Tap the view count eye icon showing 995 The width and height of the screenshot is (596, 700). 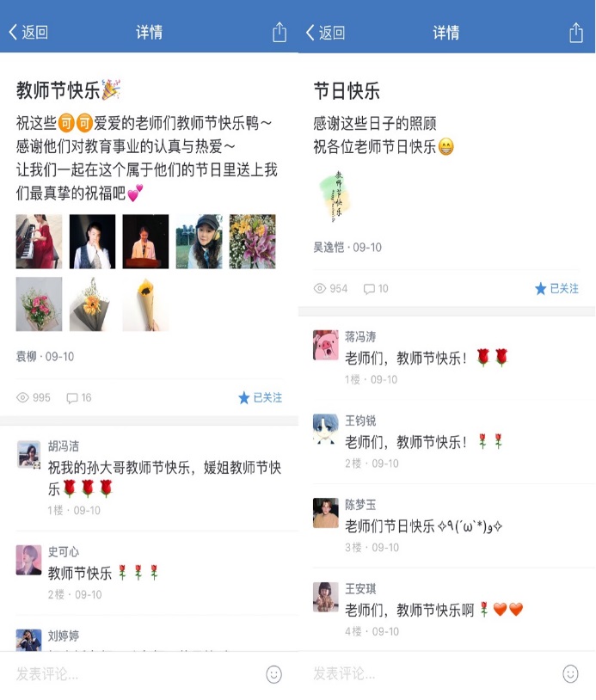tap(22, 397)
